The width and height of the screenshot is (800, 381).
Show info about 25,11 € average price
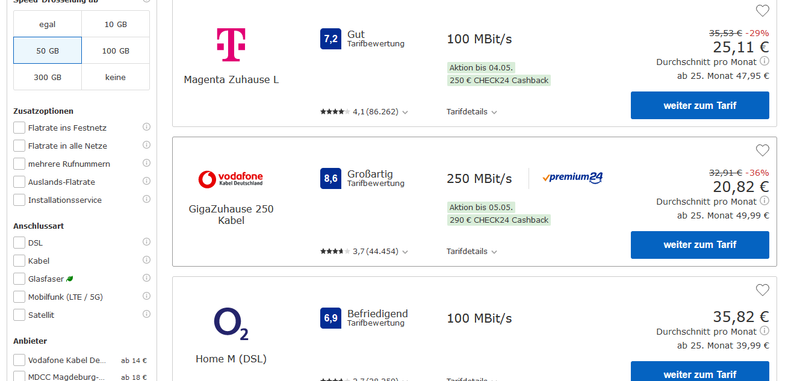click(764, 61)
